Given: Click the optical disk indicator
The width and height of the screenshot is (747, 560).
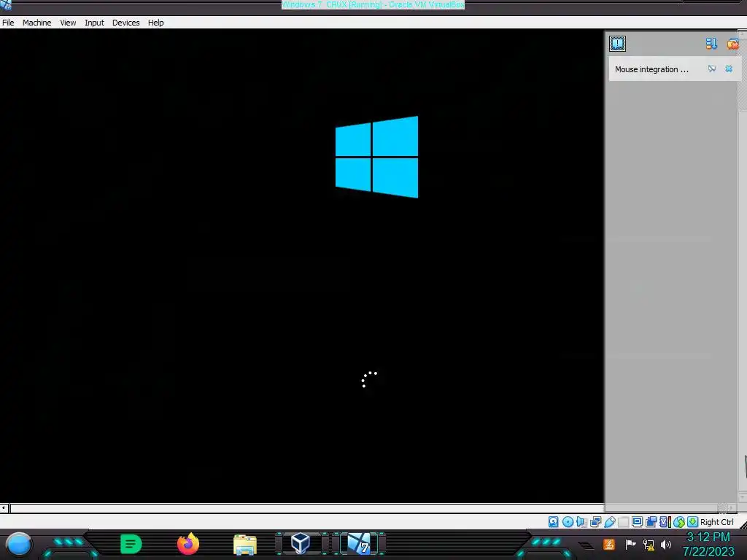Looking at the screenshot, I should tap(568, 522).
